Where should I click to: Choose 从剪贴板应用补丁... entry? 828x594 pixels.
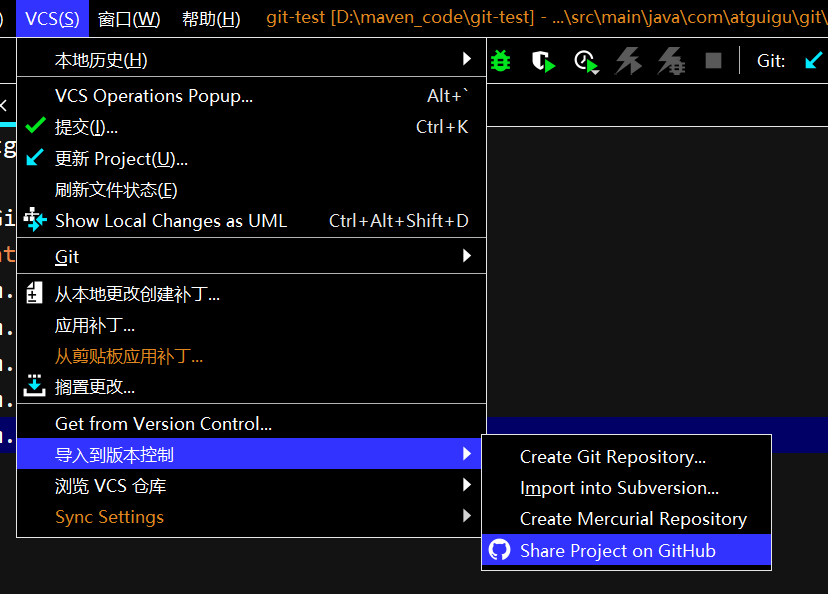pyautogui.click(x=251, y=356)
